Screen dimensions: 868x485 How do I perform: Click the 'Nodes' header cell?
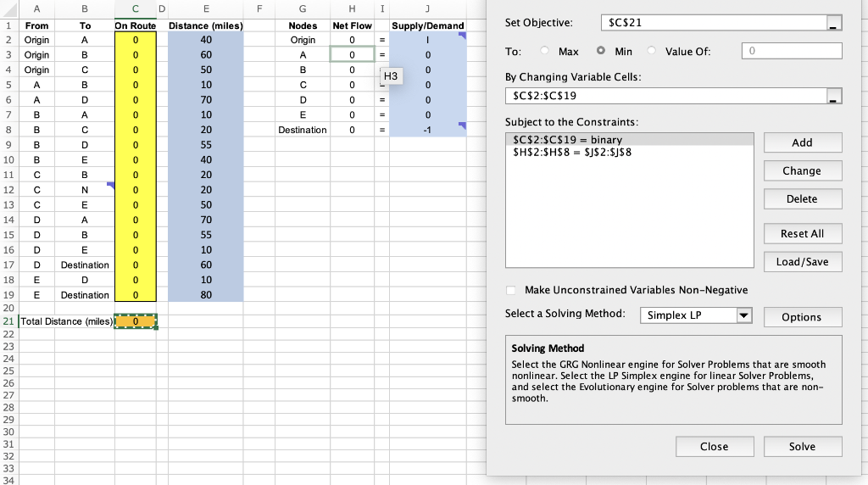click(x=303, y=26)
